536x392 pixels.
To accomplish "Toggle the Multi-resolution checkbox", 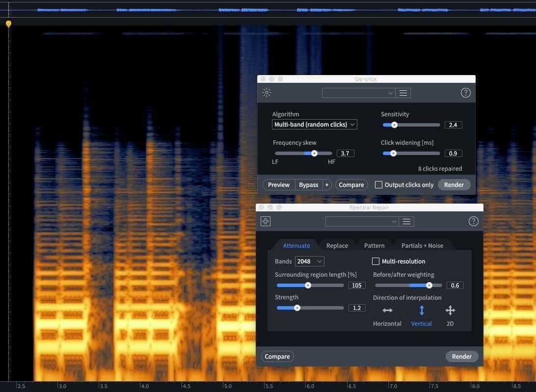I will pyautogui.click(x=375, y=261).
